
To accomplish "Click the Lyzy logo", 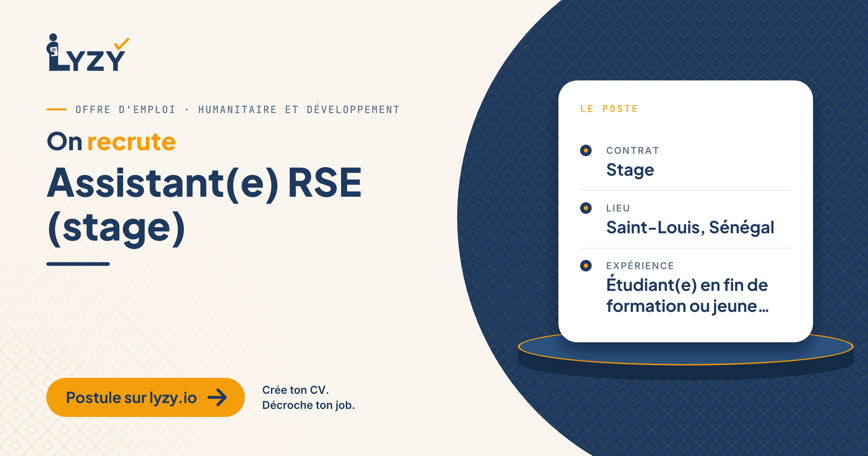I will click(88, 53).
